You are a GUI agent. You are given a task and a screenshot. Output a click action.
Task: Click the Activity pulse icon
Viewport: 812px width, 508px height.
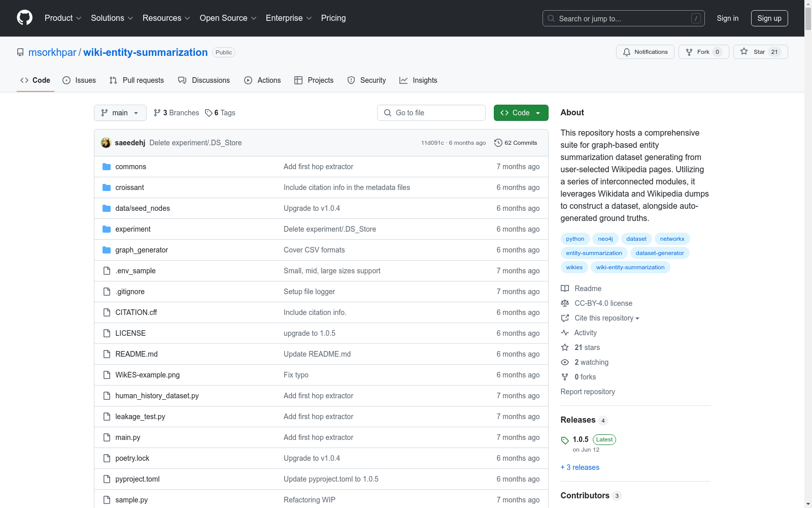pos(565,333)
